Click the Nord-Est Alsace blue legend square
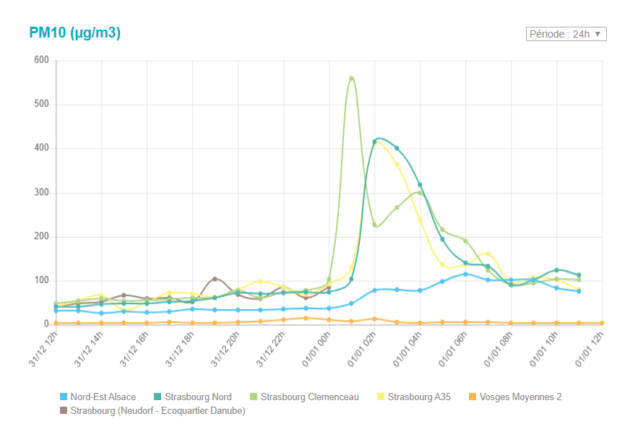The height and width of the screenshot is (424, 630). pyautogui.click(x=64, y=397)
